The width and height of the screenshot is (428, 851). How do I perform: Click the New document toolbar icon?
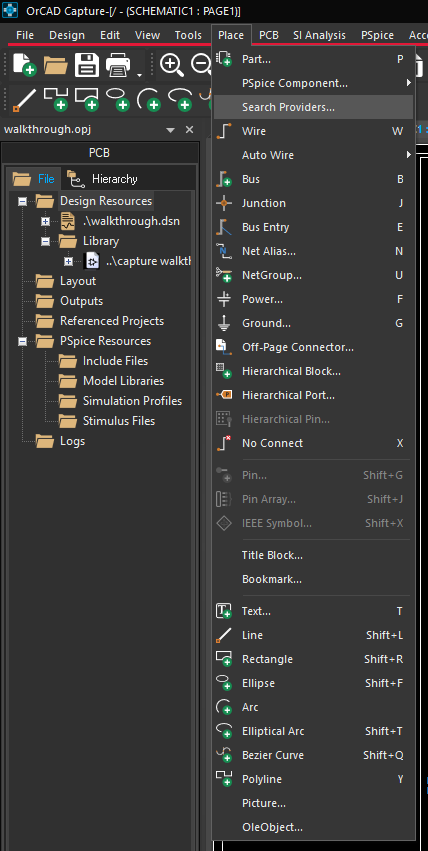24,65
